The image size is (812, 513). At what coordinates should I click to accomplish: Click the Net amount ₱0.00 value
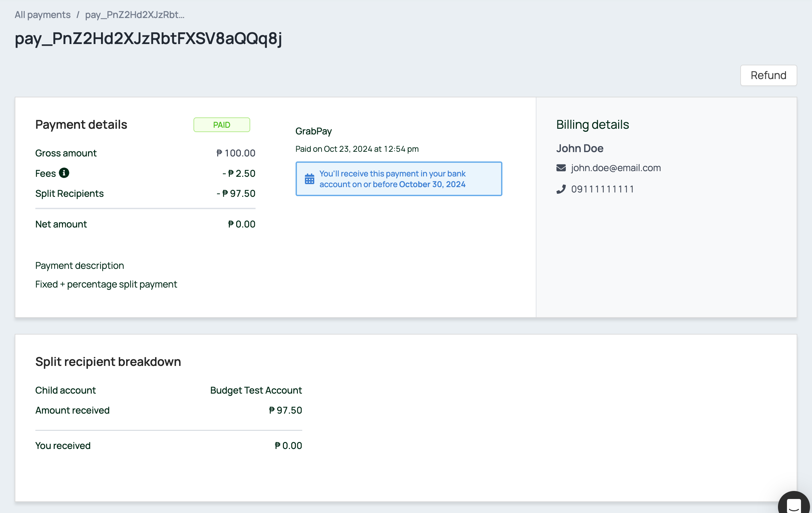click(x=242, y=224)
